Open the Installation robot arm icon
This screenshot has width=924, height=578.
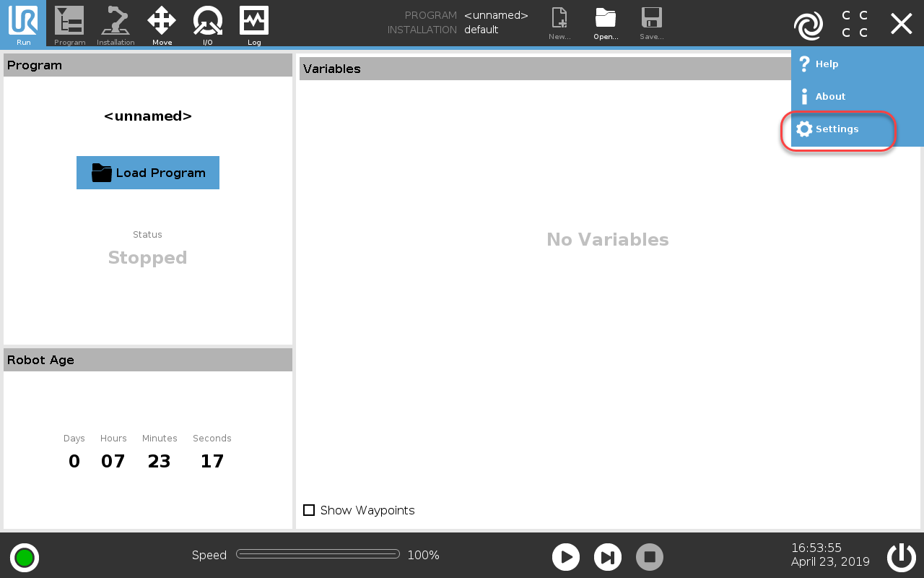[115, 23]
